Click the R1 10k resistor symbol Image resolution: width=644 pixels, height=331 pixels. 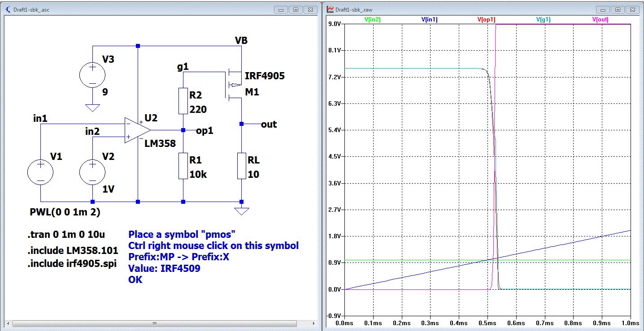183,166
